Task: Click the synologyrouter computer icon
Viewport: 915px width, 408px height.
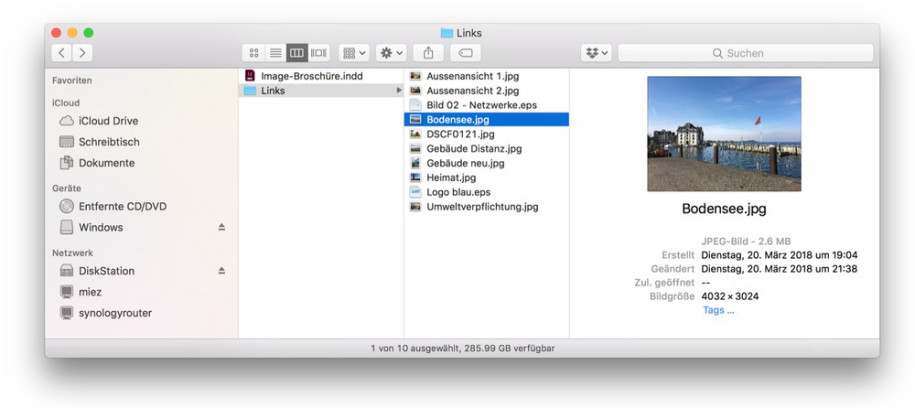Action: click(67, 313)
